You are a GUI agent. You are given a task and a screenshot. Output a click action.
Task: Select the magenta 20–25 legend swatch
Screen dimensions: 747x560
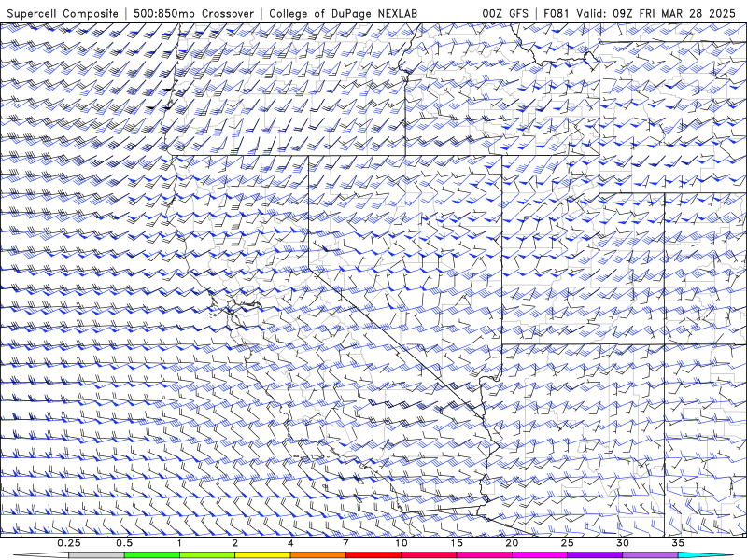pyautogui.click(x=540, y=555)
